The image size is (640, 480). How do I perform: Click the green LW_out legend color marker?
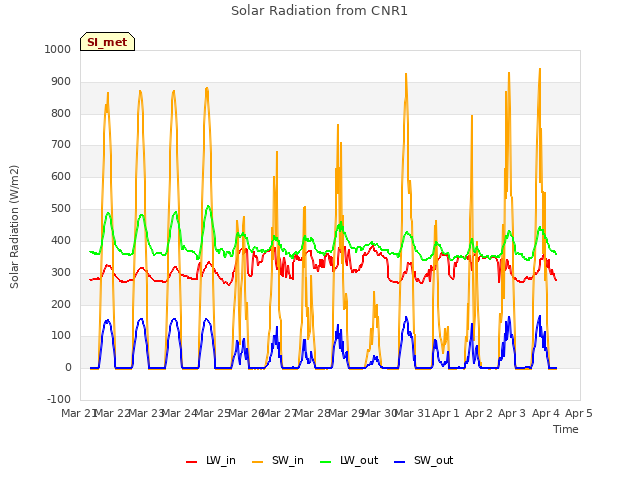326,462
